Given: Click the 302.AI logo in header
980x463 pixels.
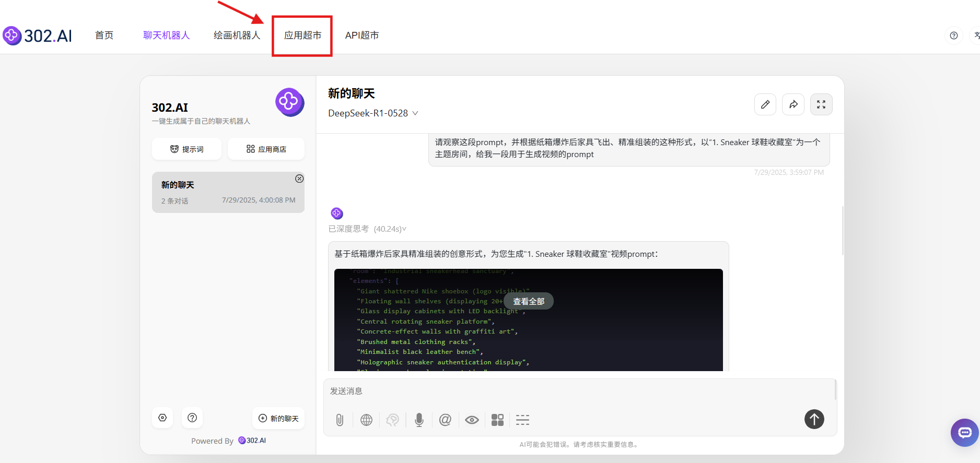Looking at the screenshot, I should (x=38, y=35).
